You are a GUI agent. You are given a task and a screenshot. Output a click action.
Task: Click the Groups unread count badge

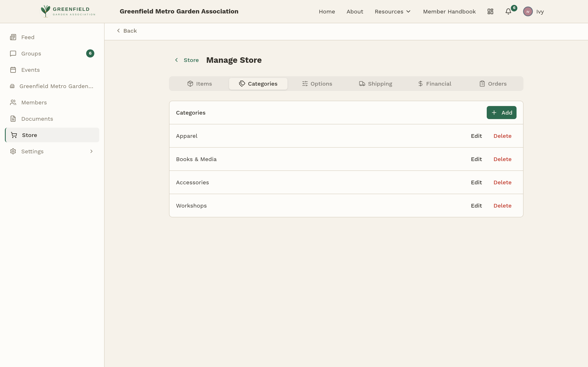(x=90, y=53)
